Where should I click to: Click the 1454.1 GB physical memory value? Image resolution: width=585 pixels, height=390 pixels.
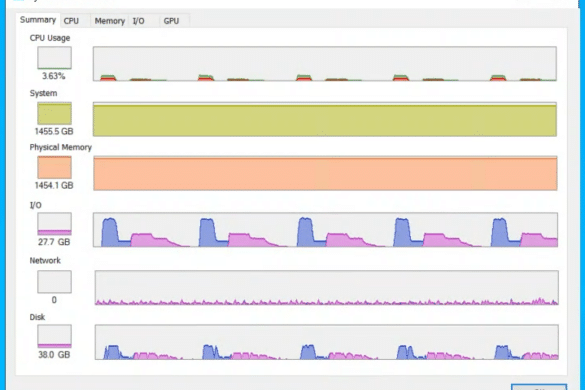click(x=54, y=185)
